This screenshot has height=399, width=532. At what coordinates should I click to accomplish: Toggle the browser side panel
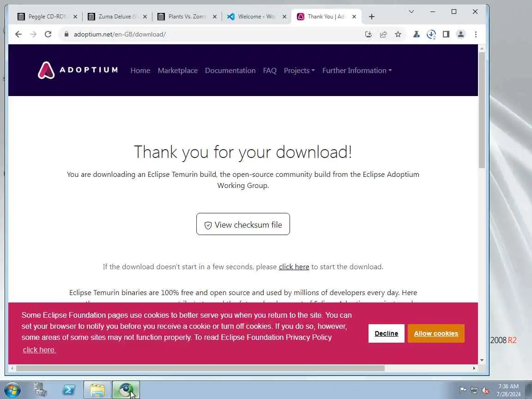point(446,34)
